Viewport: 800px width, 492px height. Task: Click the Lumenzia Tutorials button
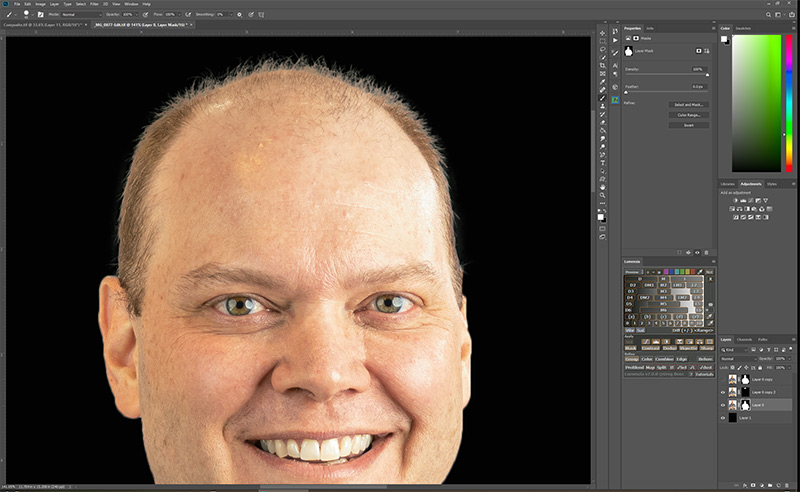point(704,375)
